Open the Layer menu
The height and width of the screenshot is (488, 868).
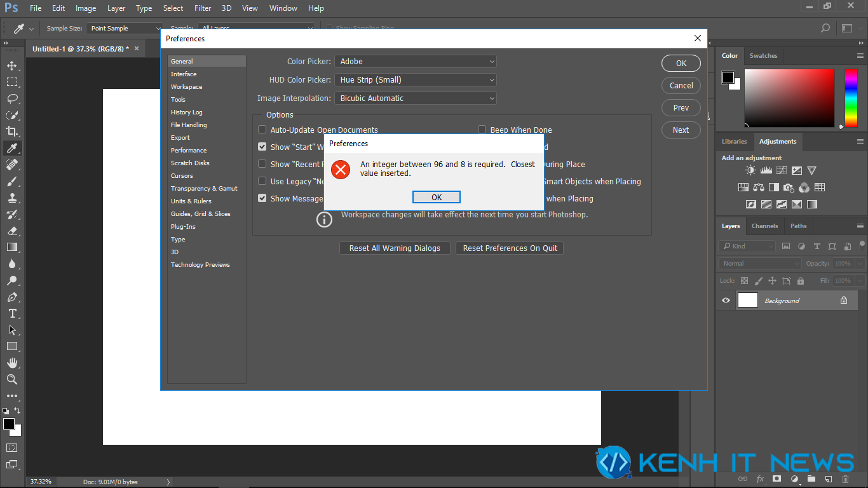116,8
